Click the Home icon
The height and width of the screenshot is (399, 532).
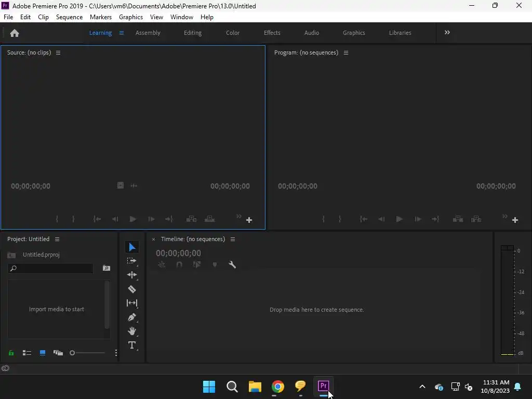point(15,33)
